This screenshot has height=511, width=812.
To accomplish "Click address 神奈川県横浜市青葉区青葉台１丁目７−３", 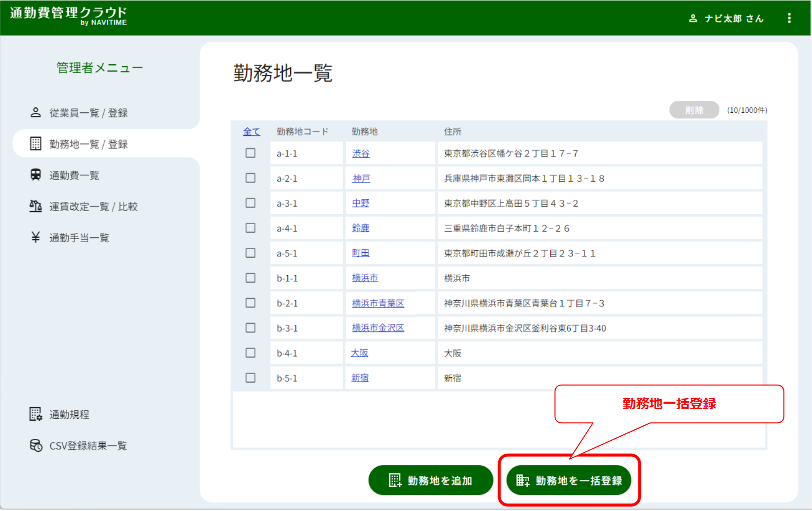I will [524, 303].
